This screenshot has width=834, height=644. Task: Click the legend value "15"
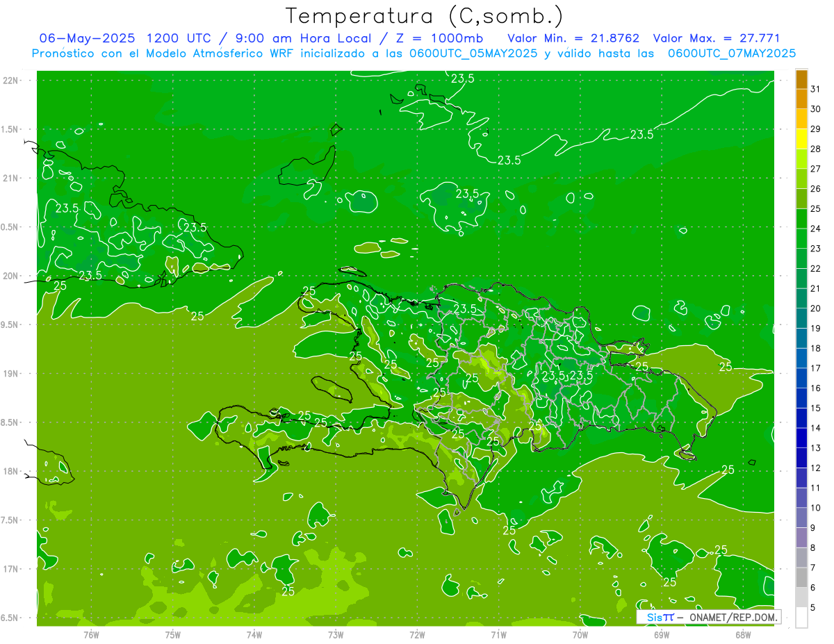click(816, 408)
